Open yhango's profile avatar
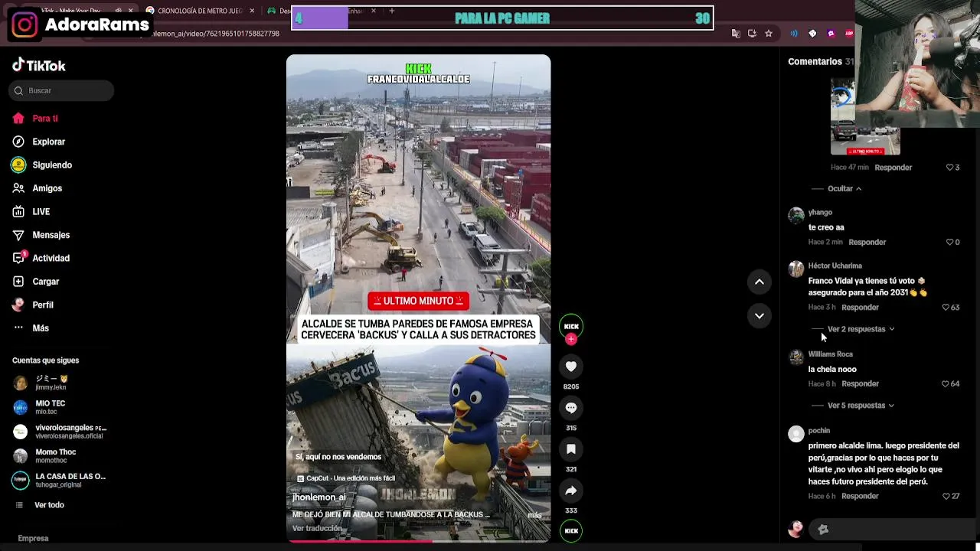The width and height of the screenshot is (980, 551). (x=796, y=215)
